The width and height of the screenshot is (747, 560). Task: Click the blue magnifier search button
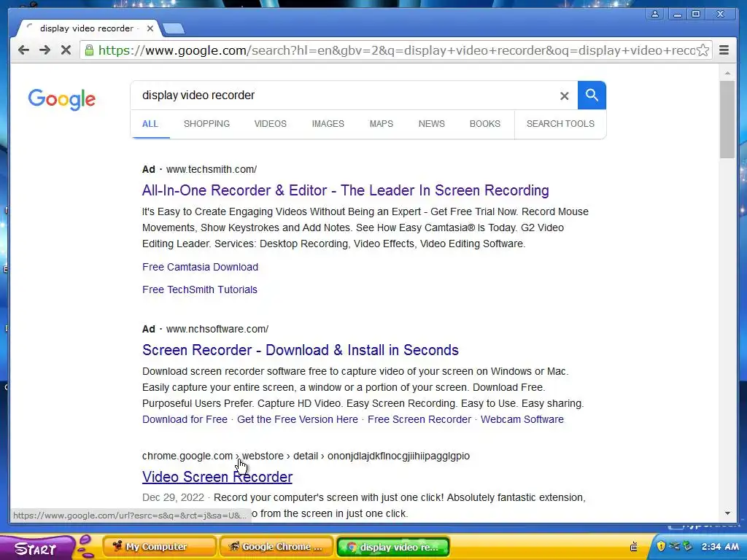click(x=592, y=96)
